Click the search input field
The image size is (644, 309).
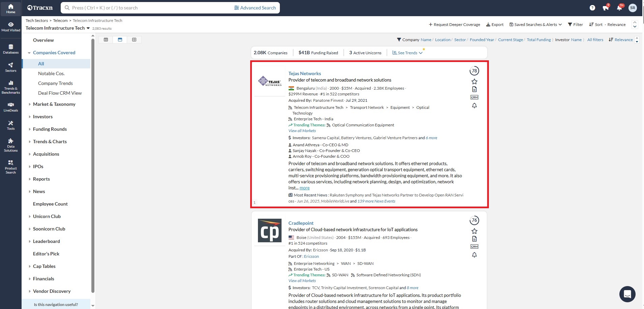(x=152, y=8)
